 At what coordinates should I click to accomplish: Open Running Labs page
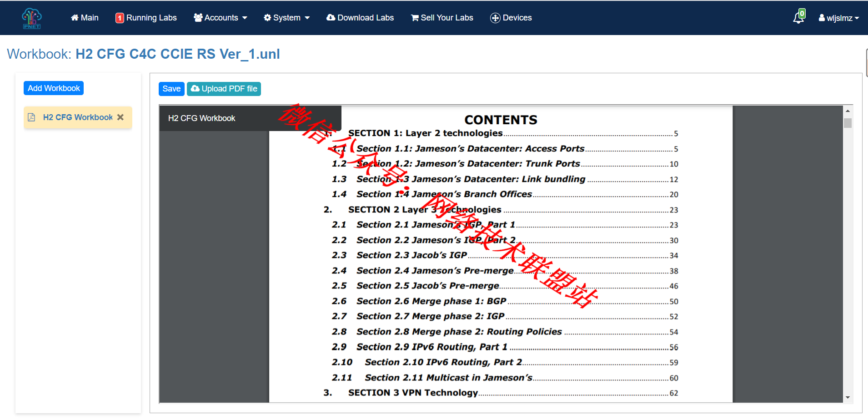[146, 18]
